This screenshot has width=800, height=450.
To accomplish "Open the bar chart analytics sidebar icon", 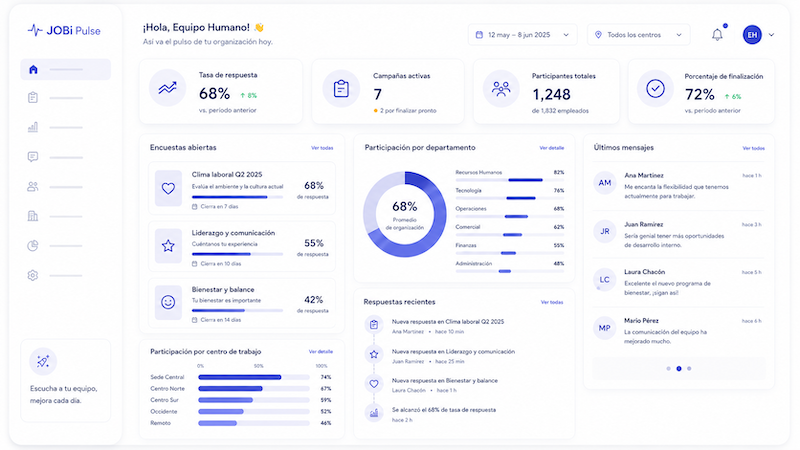I will click(x=33, y=127).
